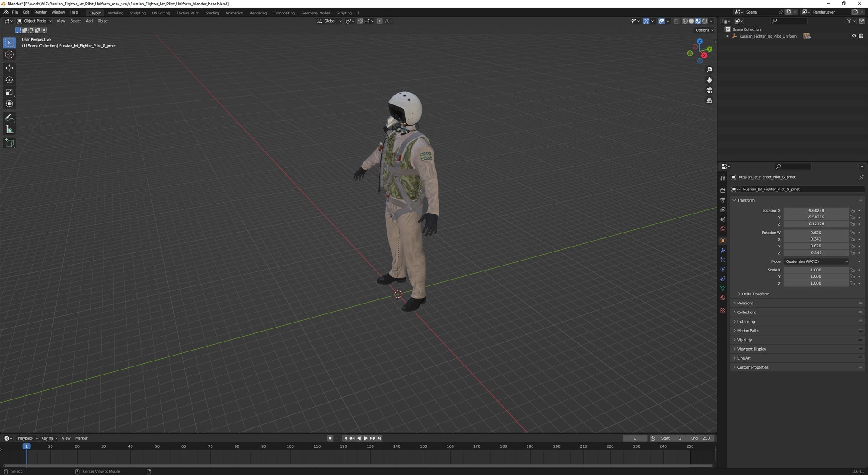This screenshot has height=475, width=868.
Task: Open rotation Mode Quaternion dropdown
Action: coord(816,262)
